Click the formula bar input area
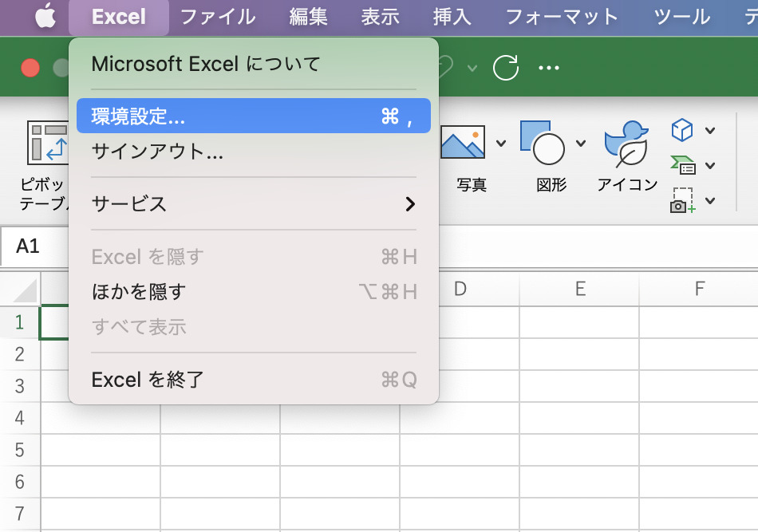 [598, 246]
